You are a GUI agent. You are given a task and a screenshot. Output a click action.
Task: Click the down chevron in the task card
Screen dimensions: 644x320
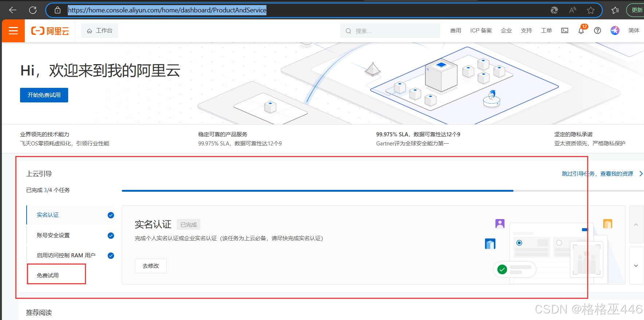click(x=636, y=266)
